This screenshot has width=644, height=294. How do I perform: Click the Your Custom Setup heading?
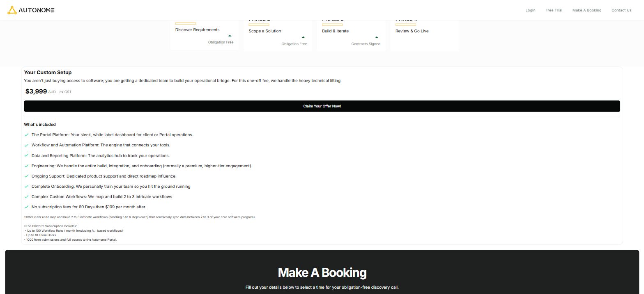(x=48, y=73)
